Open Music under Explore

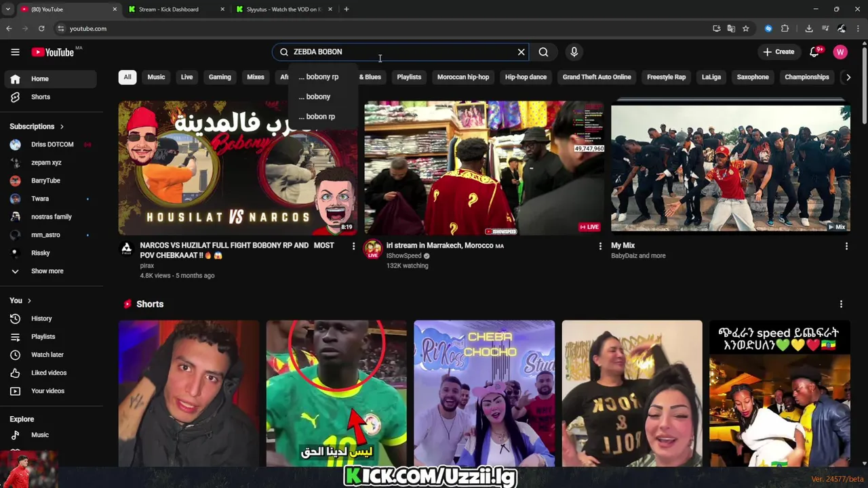coord(52,435)
